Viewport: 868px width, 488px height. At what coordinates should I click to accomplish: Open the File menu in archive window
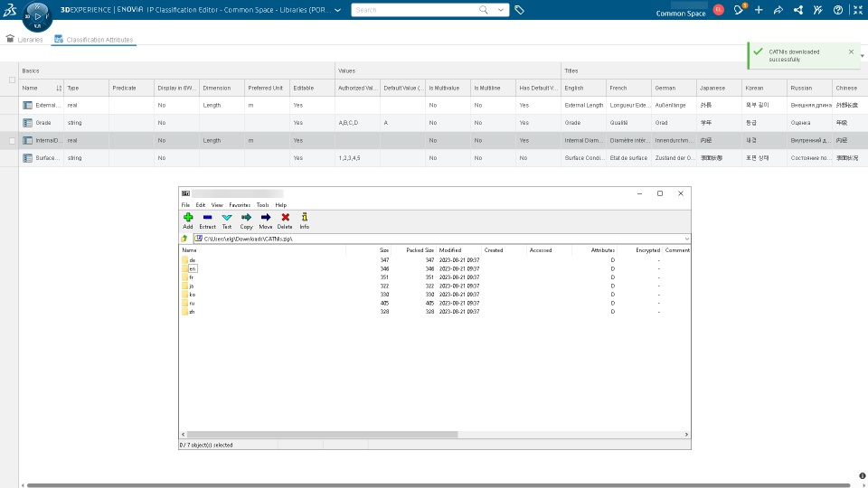coord(185,205)
